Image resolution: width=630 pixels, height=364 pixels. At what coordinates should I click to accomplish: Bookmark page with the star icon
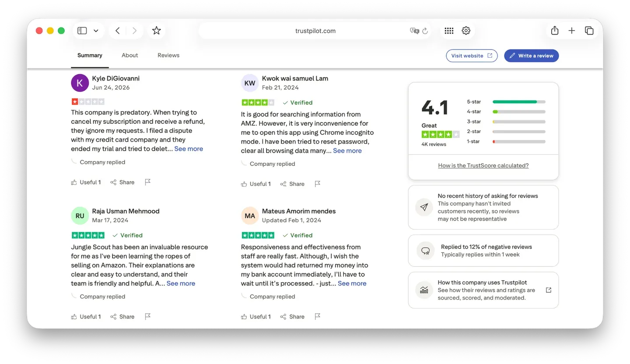[x=156, y=31]
